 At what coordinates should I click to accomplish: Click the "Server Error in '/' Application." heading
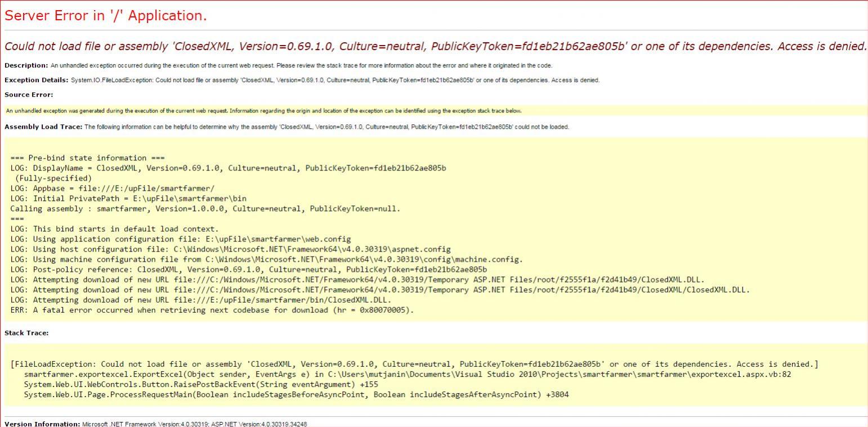coord(106,16)
